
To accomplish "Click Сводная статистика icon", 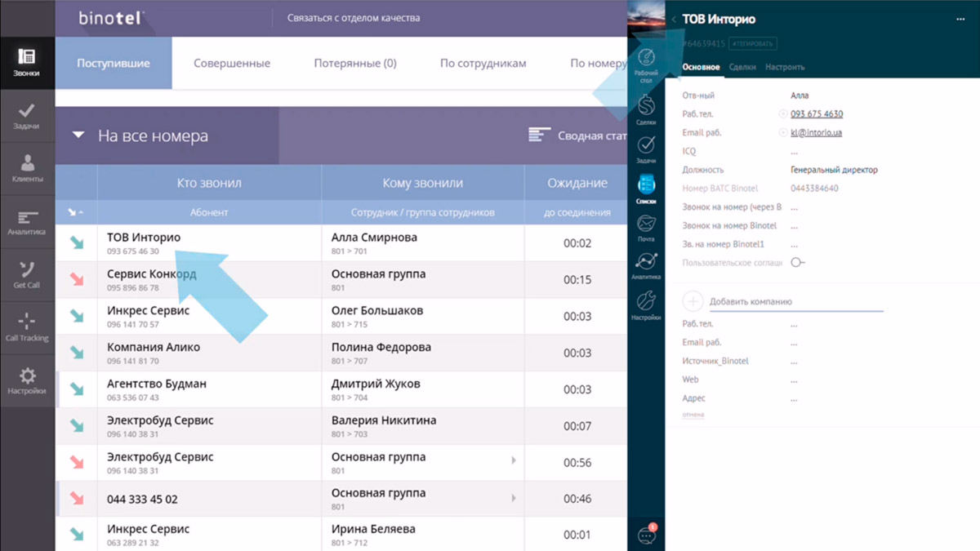I will 541,135.
